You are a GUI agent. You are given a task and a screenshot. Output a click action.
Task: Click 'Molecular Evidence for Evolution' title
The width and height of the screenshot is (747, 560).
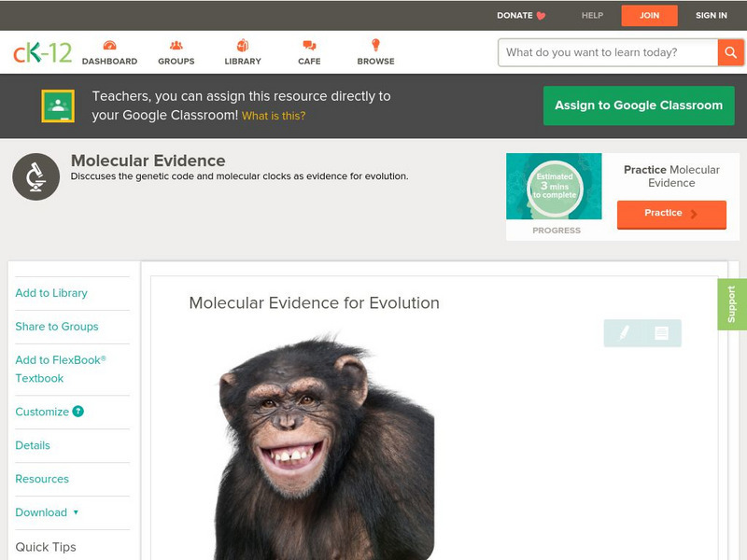pyautogui.click(x=315, y=302)
